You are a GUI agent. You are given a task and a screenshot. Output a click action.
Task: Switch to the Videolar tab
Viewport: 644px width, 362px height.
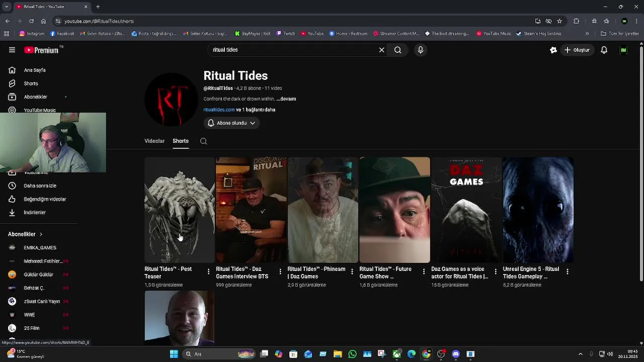click(154, 141)
